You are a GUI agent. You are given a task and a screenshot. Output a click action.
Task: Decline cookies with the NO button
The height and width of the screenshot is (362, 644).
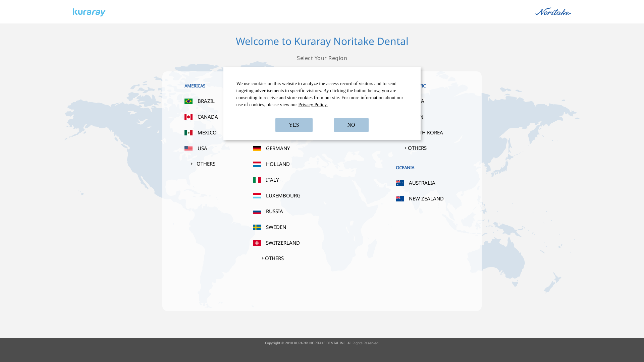(x=351, y=125)
